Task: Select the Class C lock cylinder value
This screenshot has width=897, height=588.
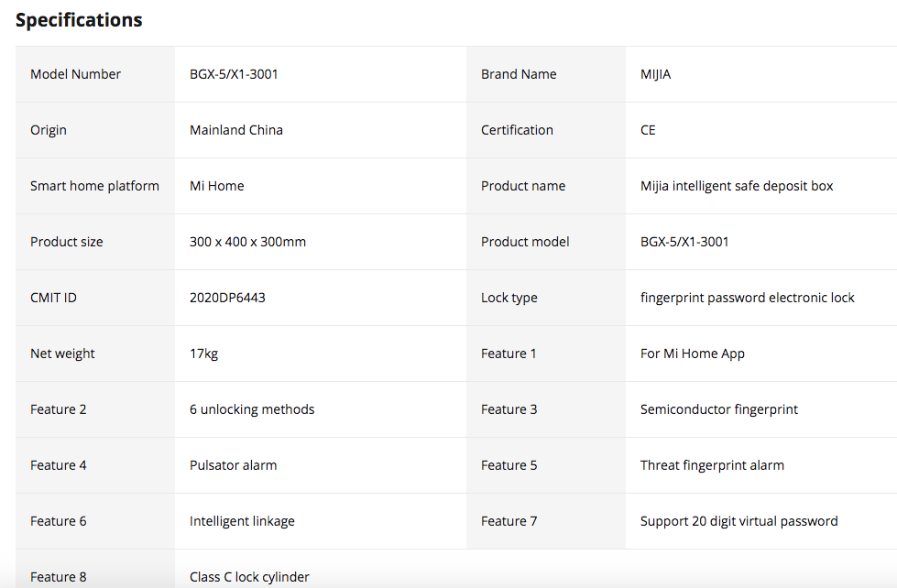Action: (249, 577)
